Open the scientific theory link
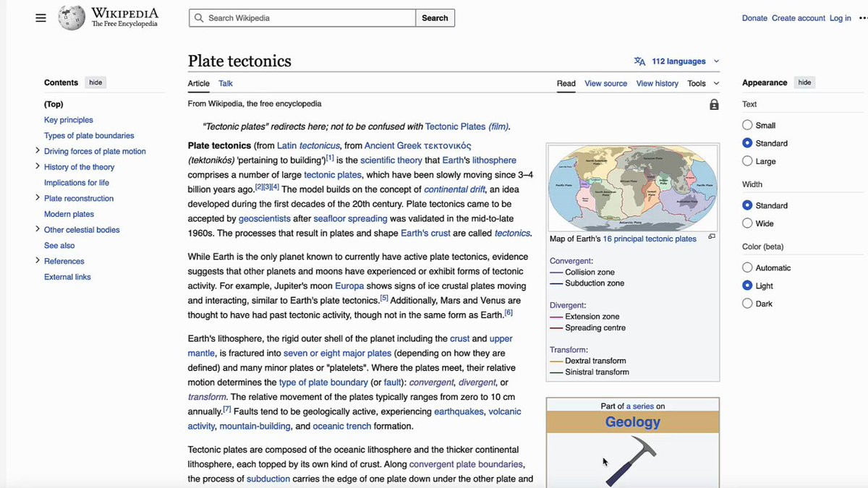 [x=391, y=160]
